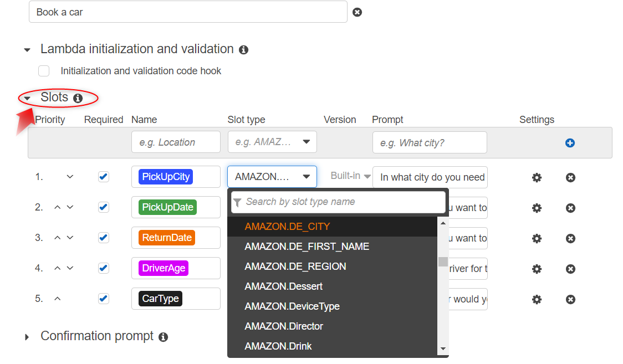Viewport: 623px width, 364px height.
Task: Move PickUpDate slot priority down
Action: (x=70, y=207)
